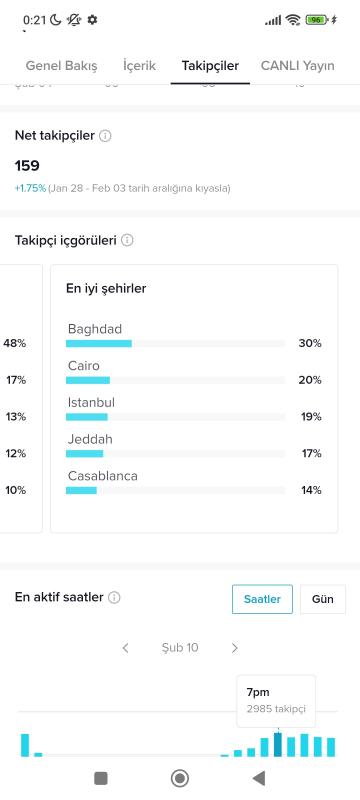Tap the settings gear in status bar

click(x=92, y=20)
